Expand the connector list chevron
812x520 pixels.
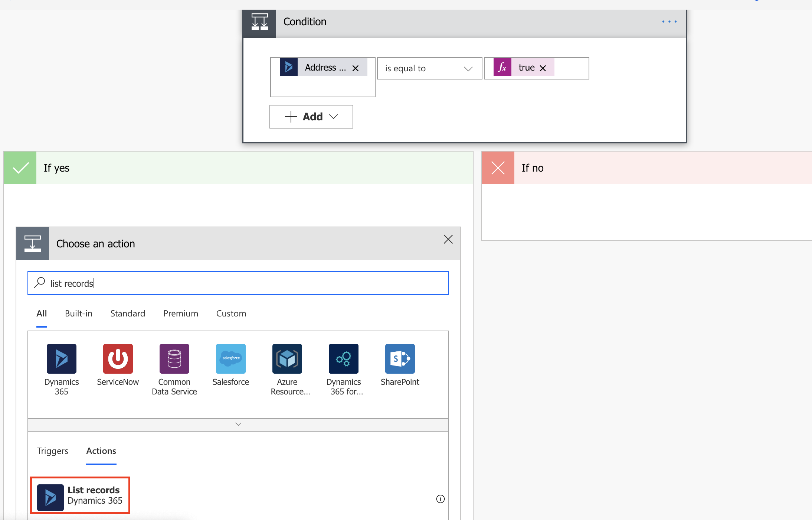pyautogui.click(x=238, y=424)
